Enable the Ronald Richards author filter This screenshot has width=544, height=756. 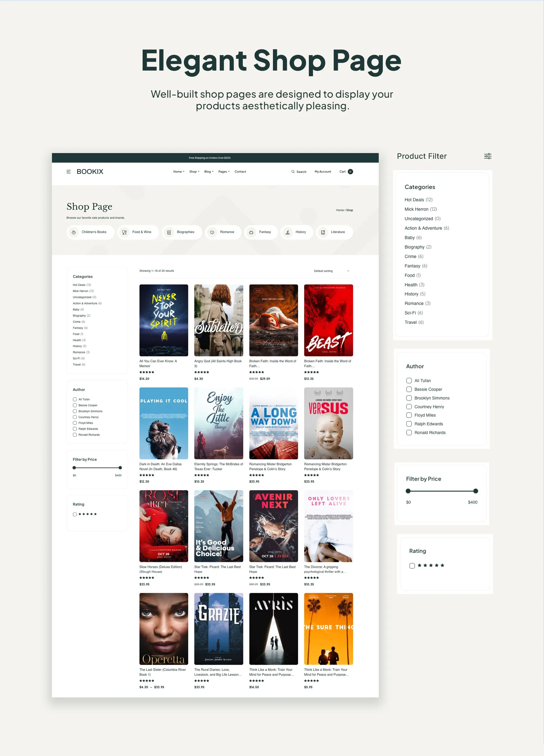point(409,432)
